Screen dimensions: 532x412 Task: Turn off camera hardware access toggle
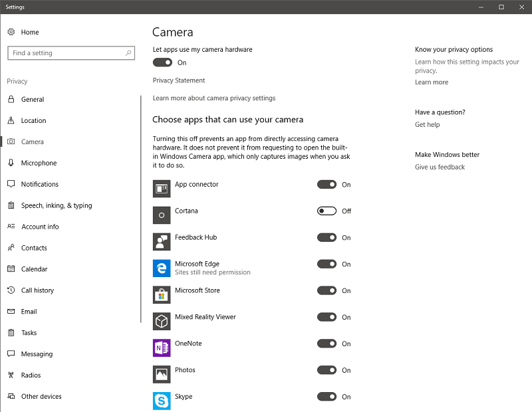pos(162,62)
